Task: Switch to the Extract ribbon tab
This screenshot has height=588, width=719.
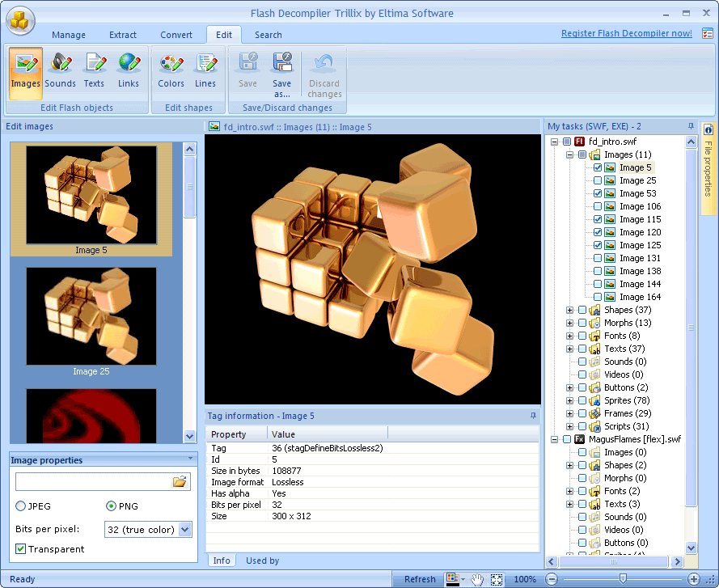Action: coord(122,35)
